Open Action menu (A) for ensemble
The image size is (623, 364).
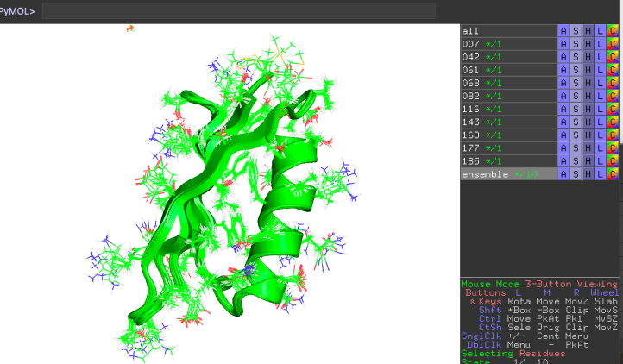[x=563, y=174]
